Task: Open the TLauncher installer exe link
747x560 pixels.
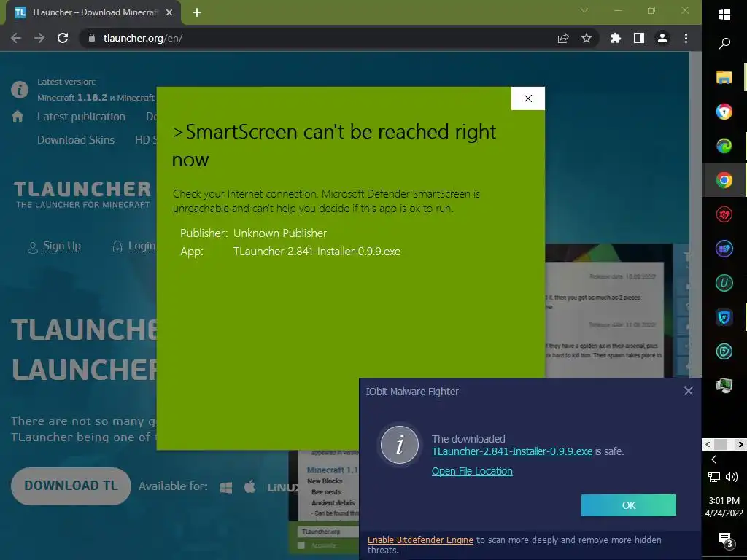Action: (x=511, y=451)
